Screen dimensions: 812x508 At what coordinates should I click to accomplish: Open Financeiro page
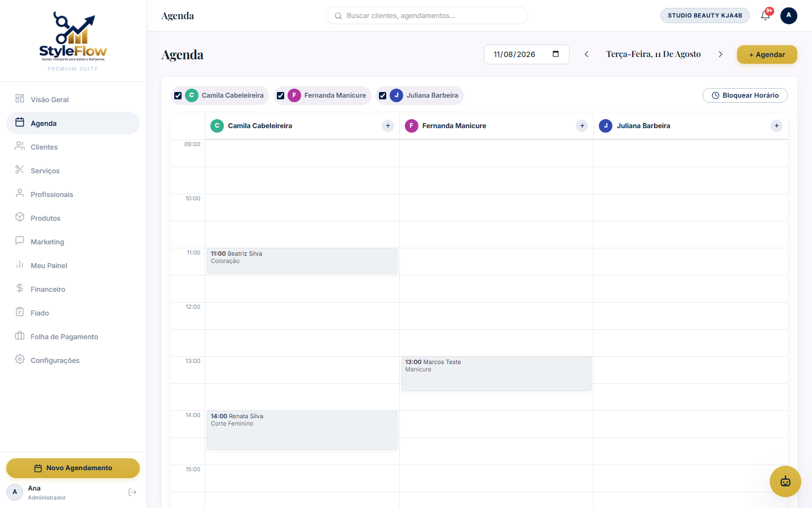73,289
